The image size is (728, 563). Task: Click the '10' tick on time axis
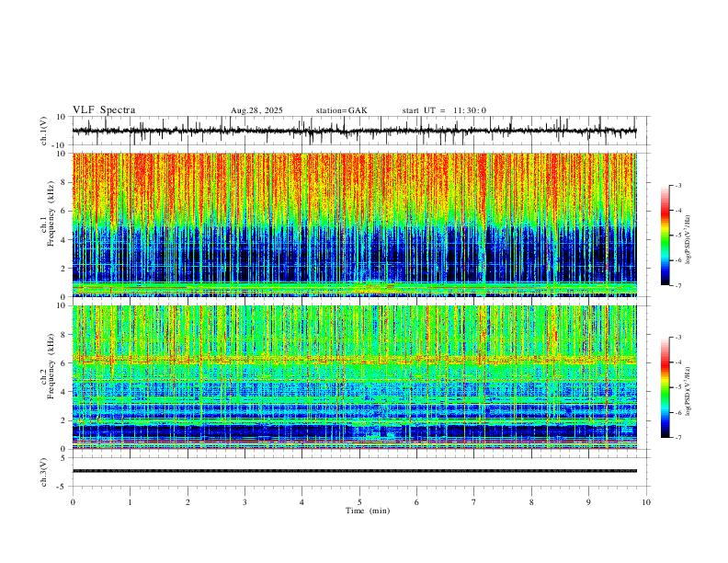pyautogui.click(x=646, y=502)
